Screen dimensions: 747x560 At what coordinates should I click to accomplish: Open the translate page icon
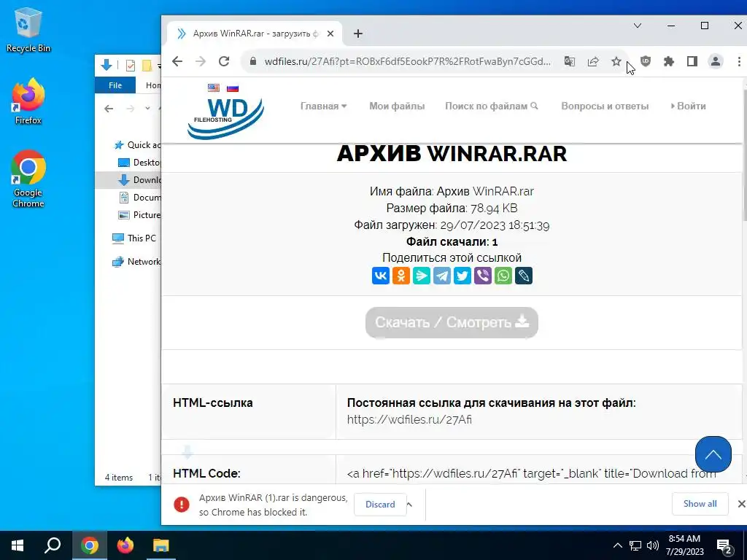pos(569,61)
